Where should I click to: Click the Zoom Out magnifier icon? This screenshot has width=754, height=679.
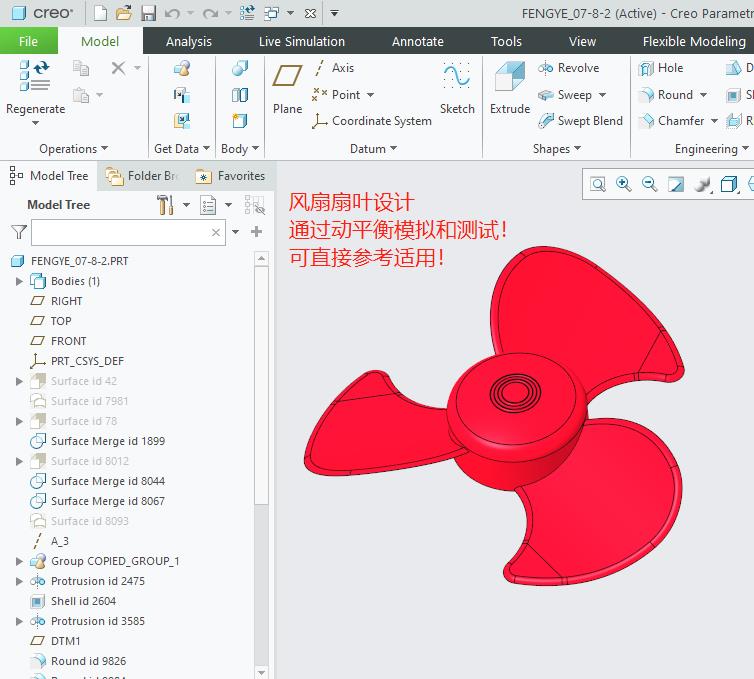pos(650,184)
